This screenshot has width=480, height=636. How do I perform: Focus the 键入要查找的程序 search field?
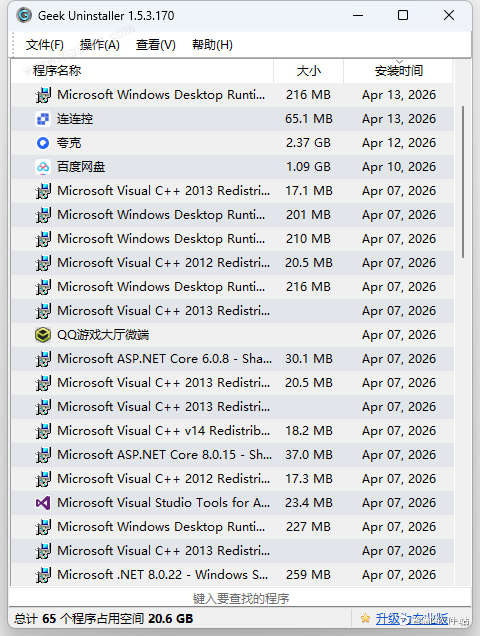(x=241, y=598)
